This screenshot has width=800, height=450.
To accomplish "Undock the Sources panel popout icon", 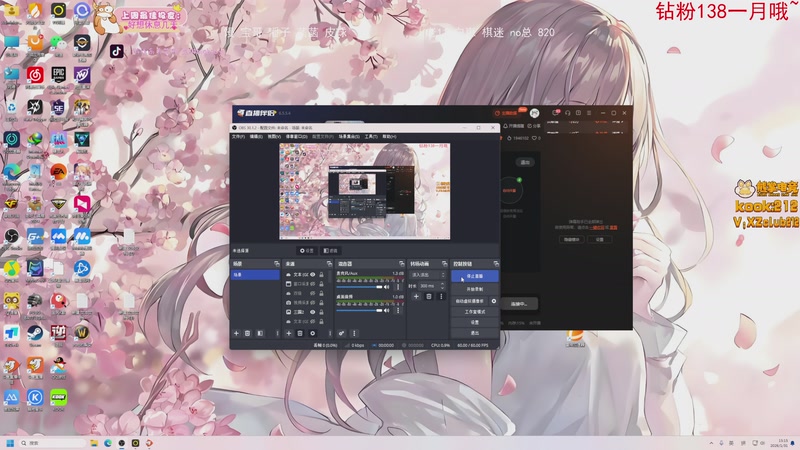I will (329, 264).
